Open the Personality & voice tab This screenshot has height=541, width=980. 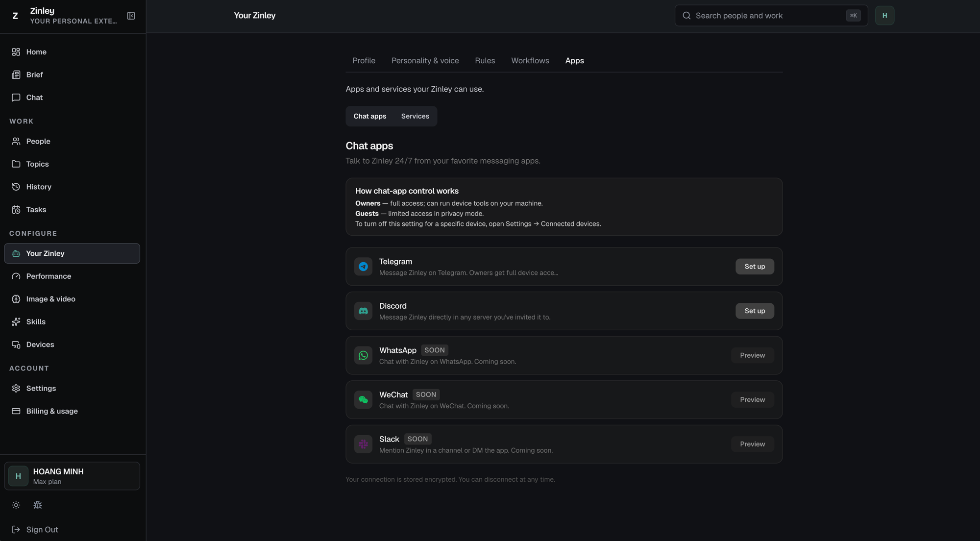click(425, 61)
